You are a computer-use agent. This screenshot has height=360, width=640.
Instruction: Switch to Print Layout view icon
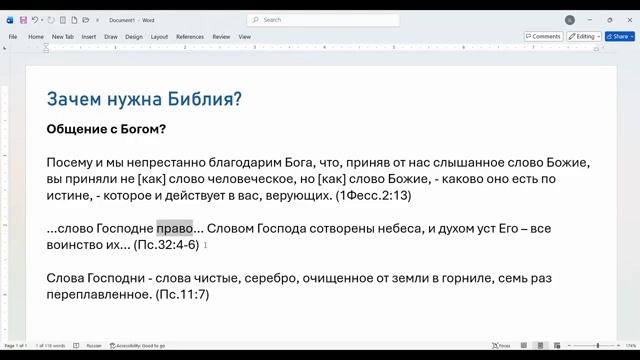[540, 346]
